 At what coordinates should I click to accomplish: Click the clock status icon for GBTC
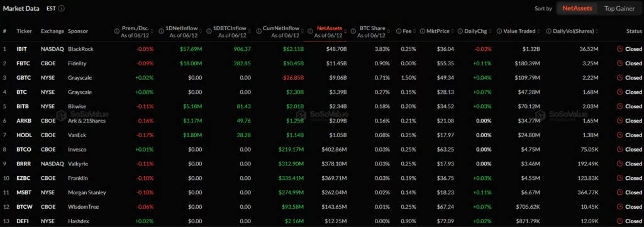(619, 77)
